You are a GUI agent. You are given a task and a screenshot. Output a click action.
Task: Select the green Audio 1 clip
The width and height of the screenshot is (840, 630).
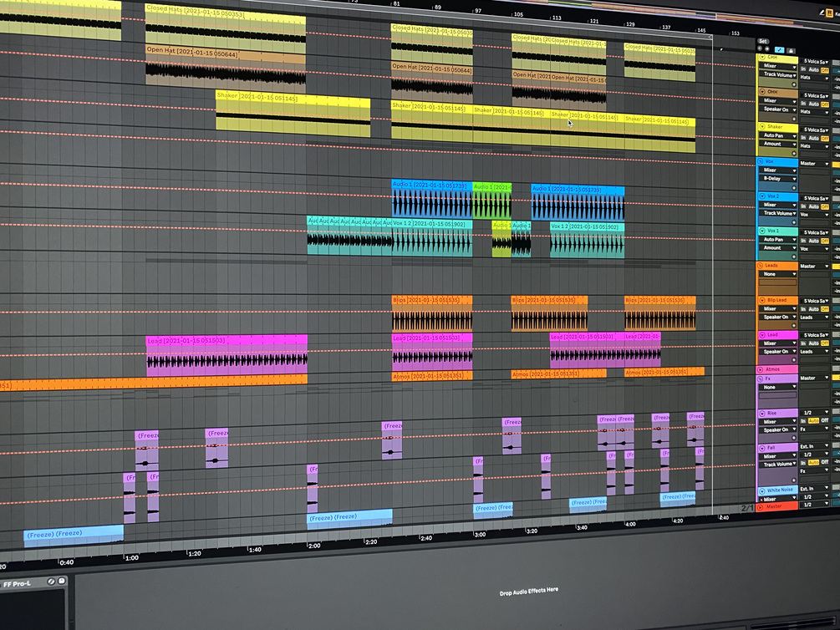491,201
